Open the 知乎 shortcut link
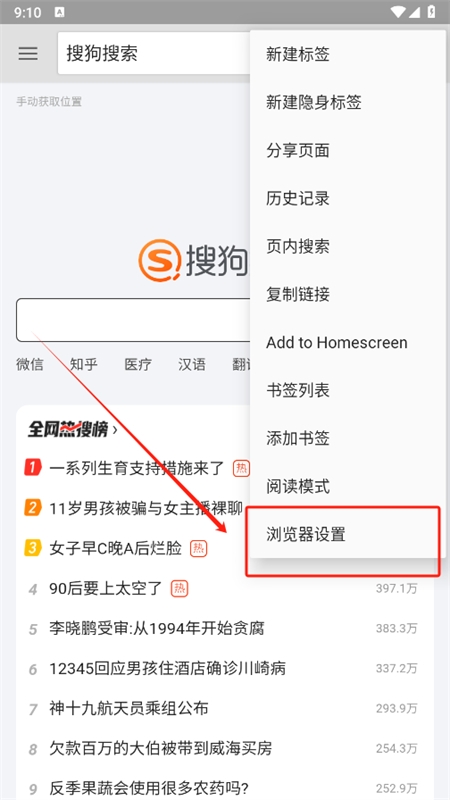Image resolution: width=450 pixels, height=800 pixels. pyautogui.click(x=84, y=364)
